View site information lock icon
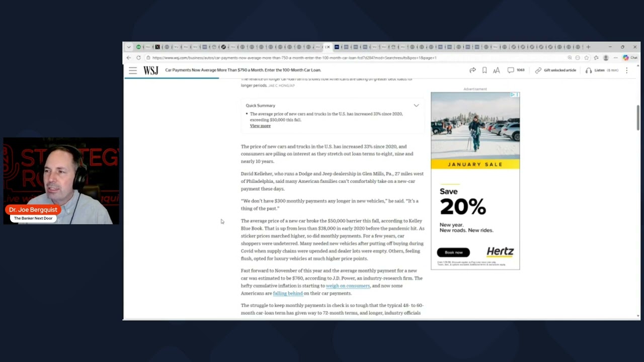This screenshot has width=644, height=362. (148, 58)
